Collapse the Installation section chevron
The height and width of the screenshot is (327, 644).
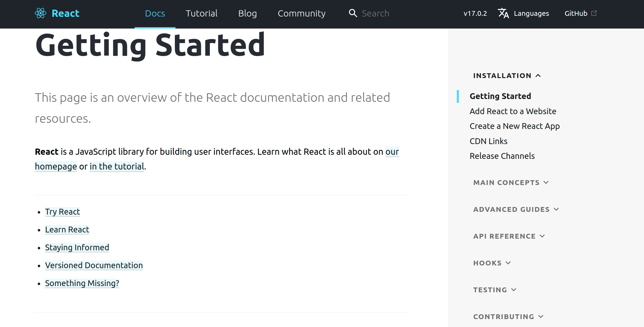click(x=538, y=76)
